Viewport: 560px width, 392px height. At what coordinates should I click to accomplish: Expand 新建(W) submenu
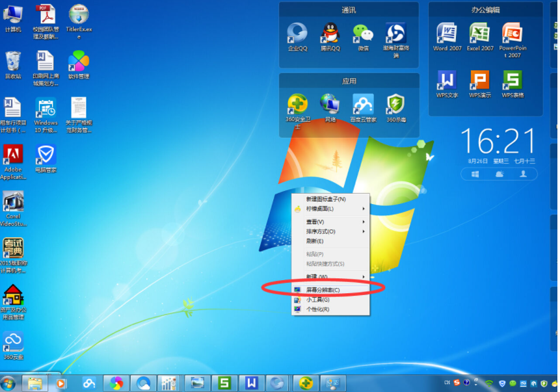click(330, 276)
